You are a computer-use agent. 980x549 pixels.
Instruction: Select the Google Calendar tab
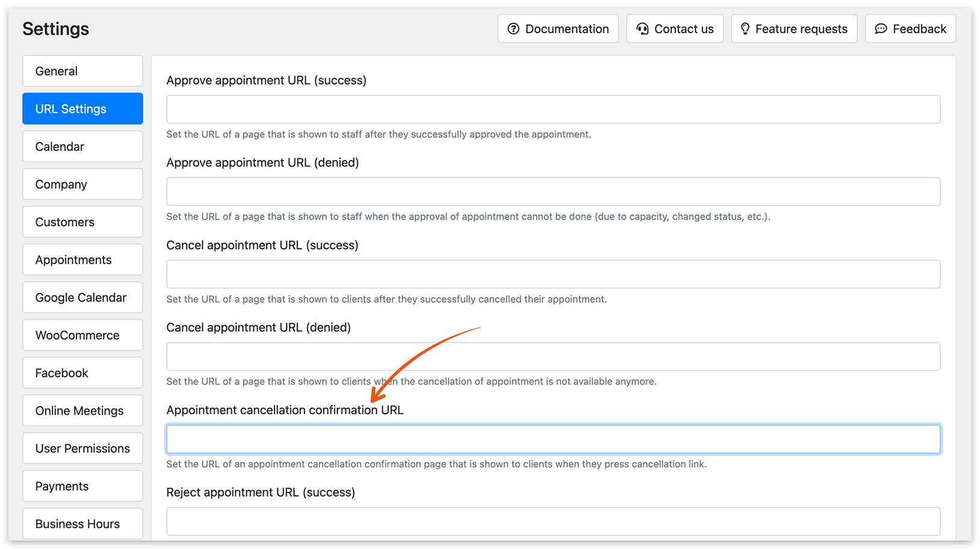coord(82,297)
